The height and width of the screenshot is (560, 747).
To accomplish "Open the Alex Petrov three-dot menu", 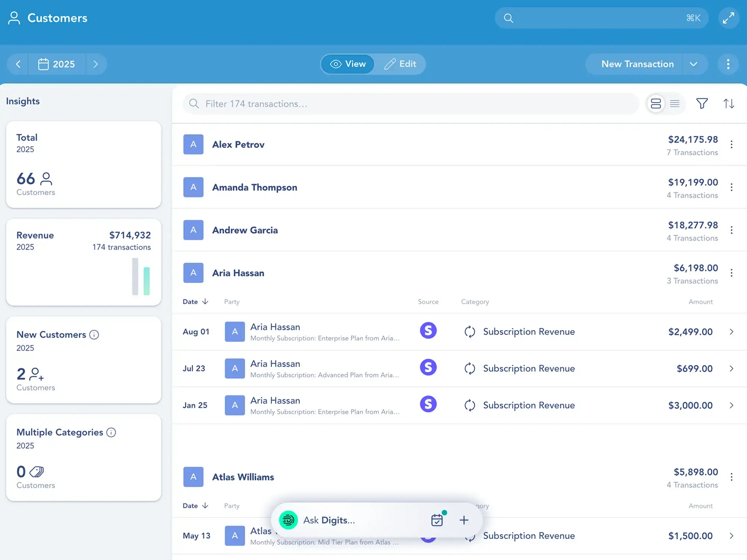I will point(731,144).
